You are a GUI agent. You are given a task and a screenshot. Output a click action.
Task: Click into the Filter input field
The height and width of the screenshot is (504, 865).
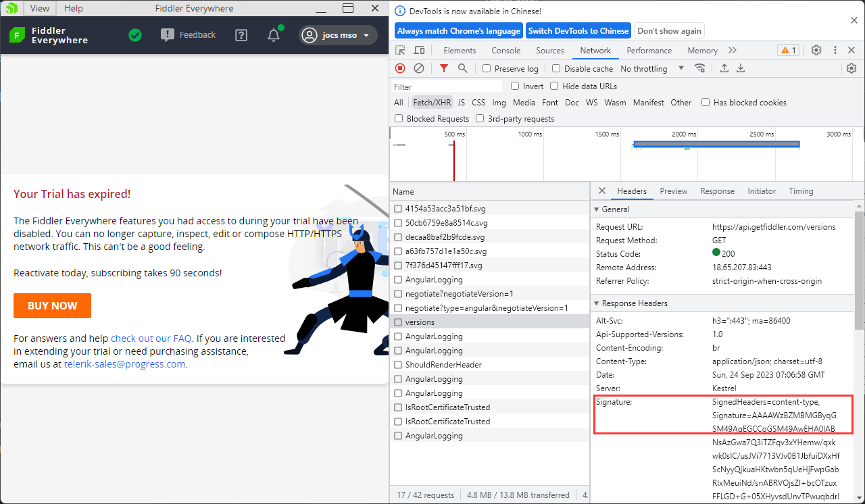click(447, 86)
